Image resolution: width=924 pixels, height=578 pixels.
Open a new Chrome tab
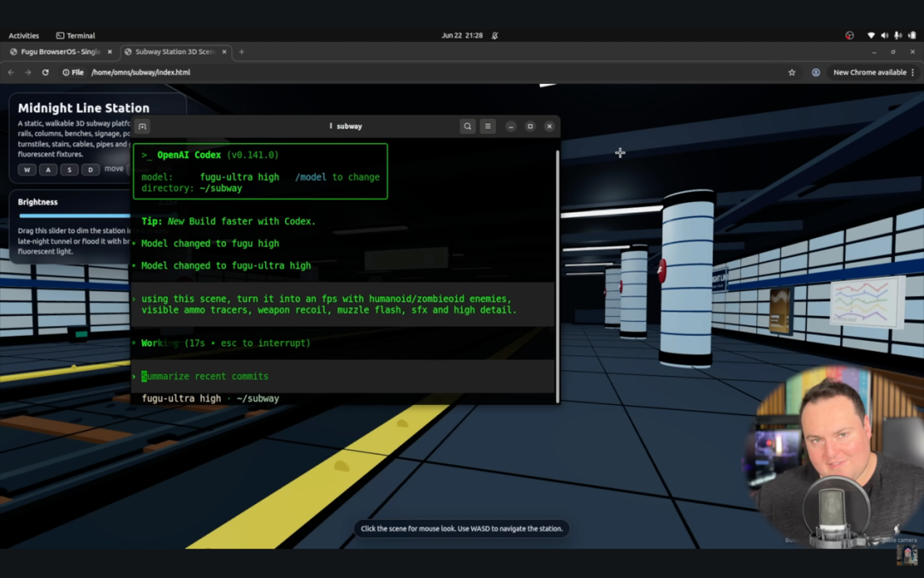[x=241, y=52]
